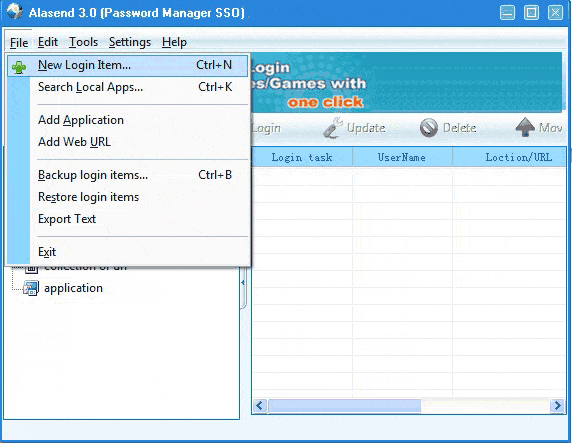Choose Add Application menu entry

[x=127, y=120]
